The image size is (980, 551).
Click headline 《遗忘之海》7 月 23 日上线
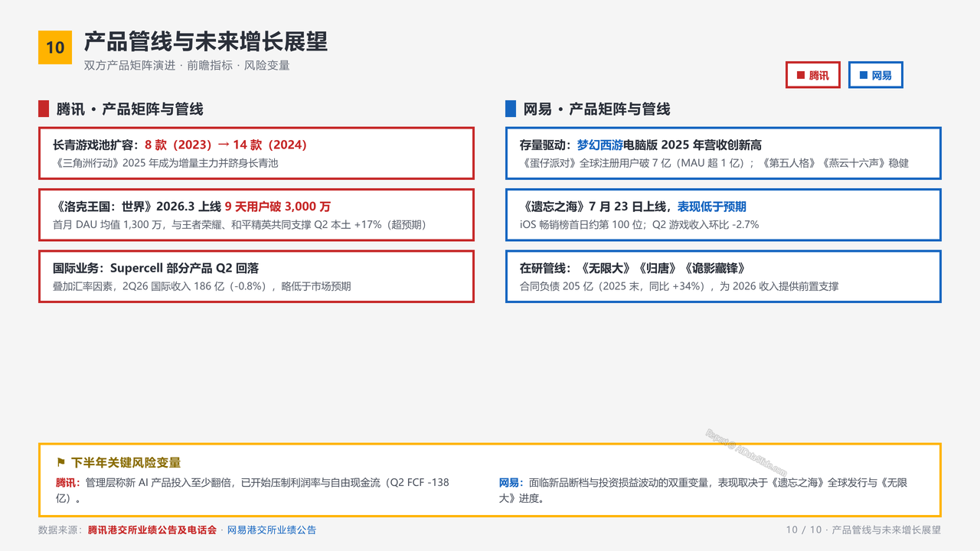click(x=633, y=207)
